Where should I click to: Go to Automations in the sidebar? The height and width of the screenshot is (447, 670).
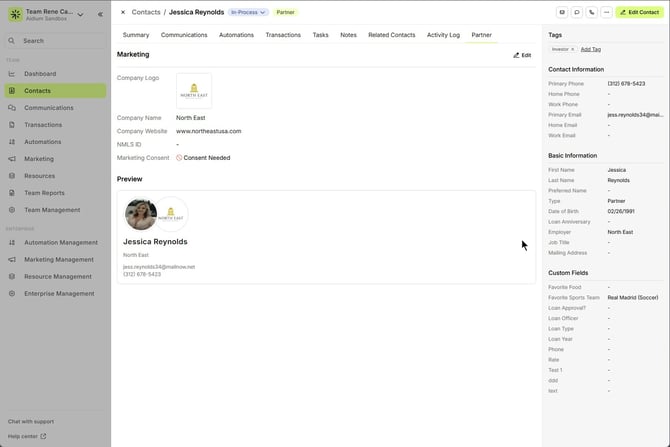(43, 142)
